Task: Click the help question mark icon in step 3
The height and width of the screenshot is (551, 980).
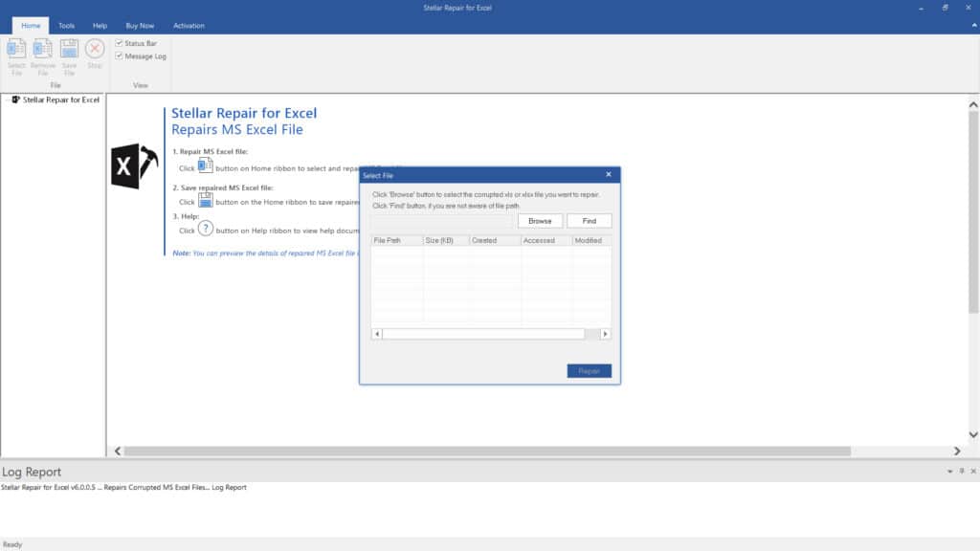Action: 205,229
